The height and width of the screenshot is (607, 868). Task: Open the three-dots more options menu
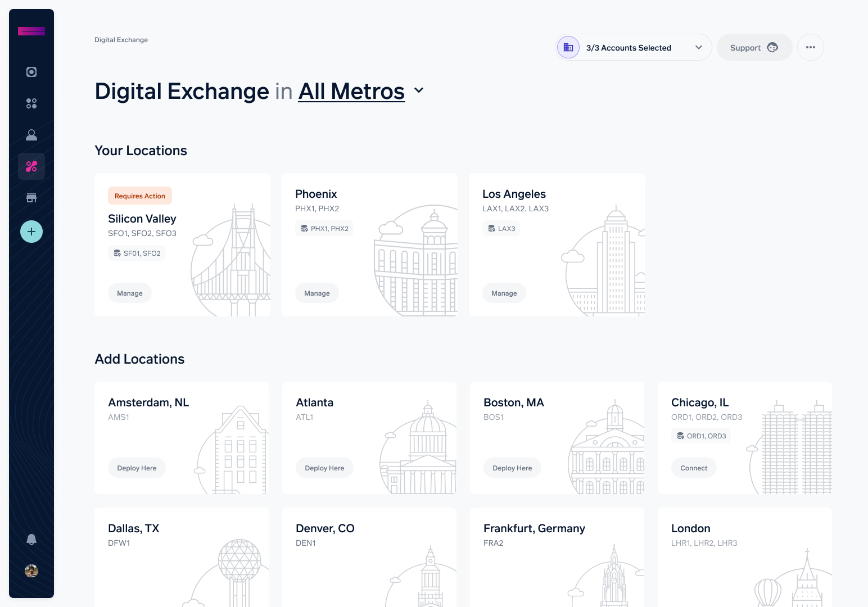click(811, 47)
